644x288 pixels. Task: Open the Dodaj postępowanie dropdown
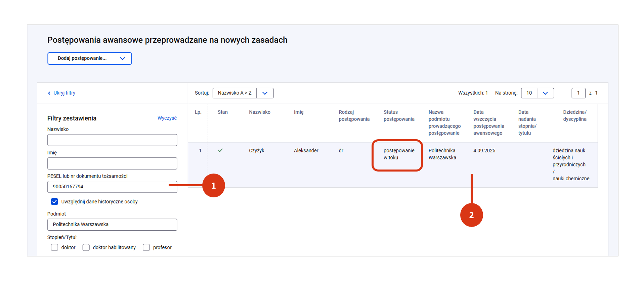pos(89,58)
